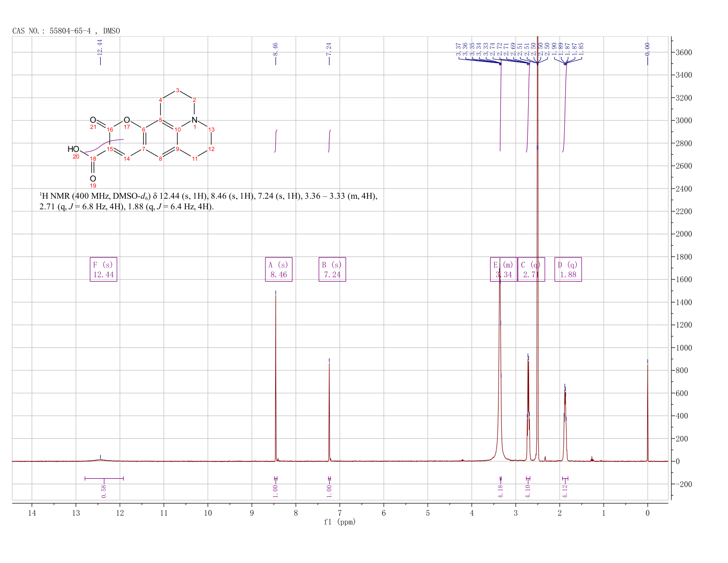This screenshot has height=563, width=728.
Task: Click the 0 ppm axis tick label
Action: click(x=648, y=513)
